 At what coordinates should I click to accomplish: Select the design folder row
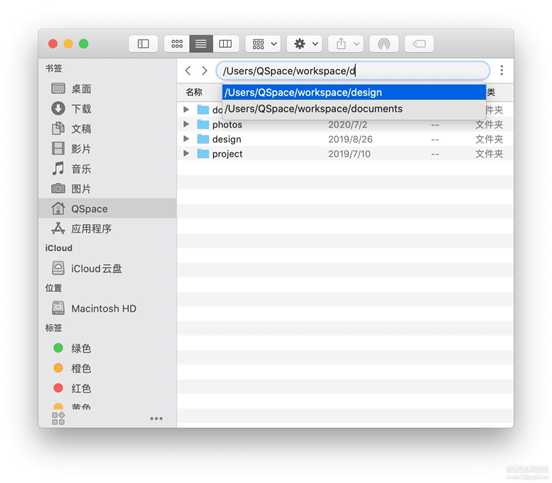click(345, 139)
